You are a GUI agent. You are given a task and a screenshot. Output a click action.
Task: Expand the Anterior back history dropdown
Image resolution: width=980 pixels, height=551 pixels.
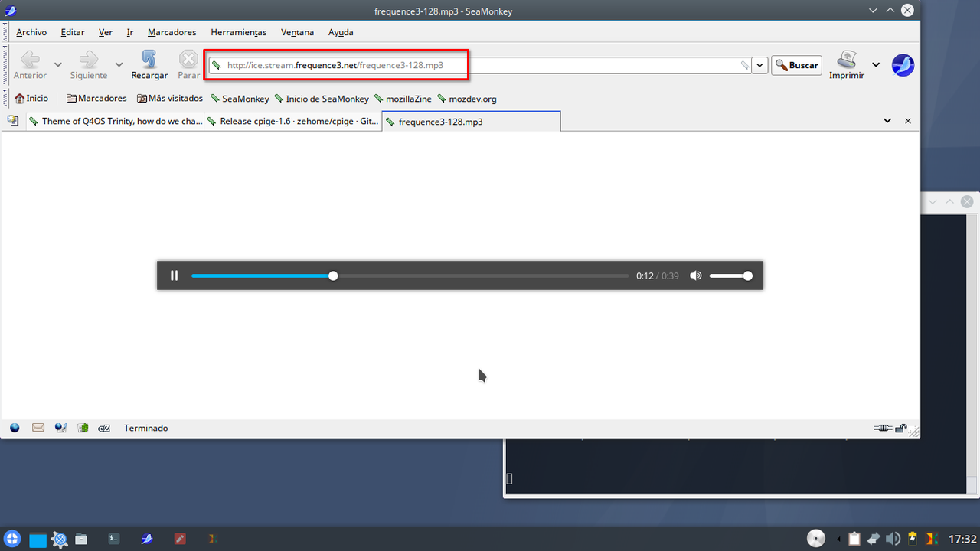57,65
